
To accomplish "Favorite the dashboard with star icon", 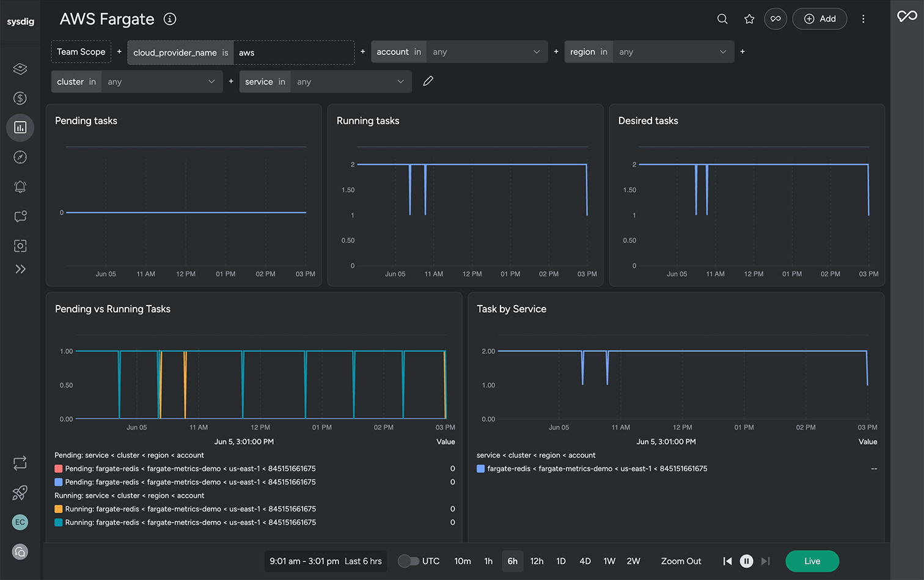I will (x=749, y=19).
